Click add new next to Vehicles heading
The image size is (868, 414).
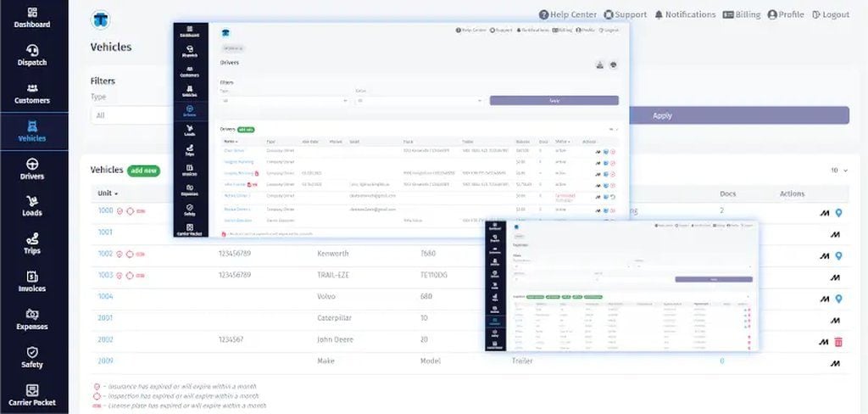click(143, 171)
